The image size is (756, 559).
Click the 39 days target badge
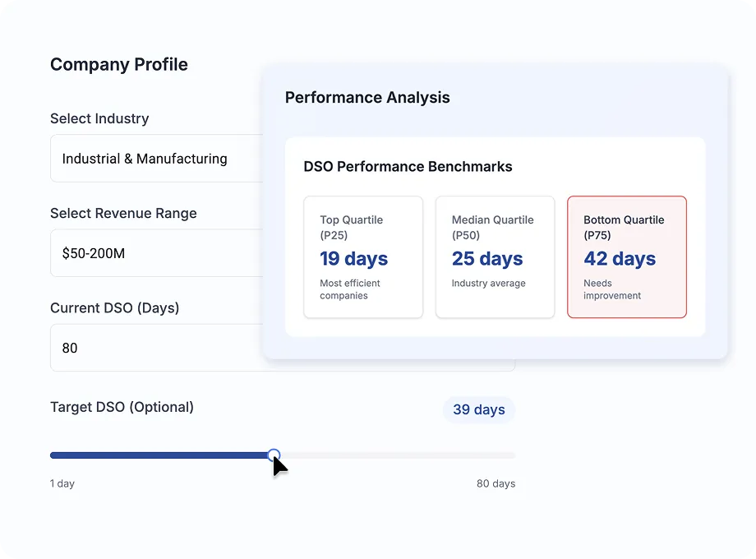pyautogui.click(x=479, y=409)
